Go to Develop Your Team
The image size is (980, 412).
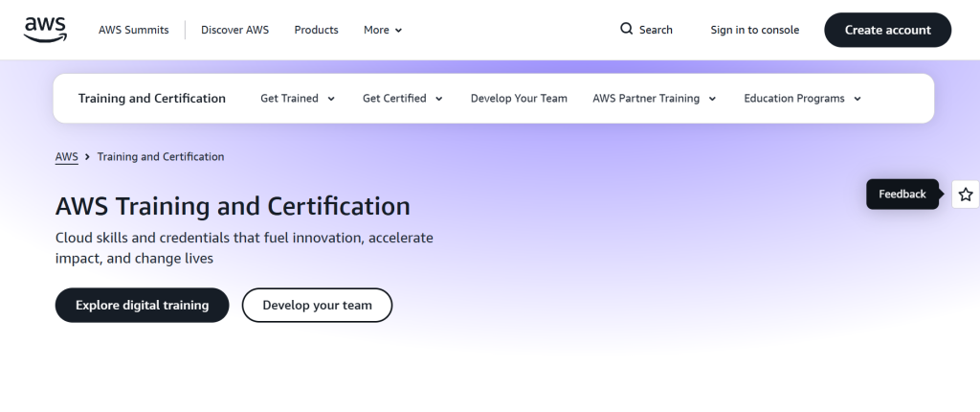519,99
